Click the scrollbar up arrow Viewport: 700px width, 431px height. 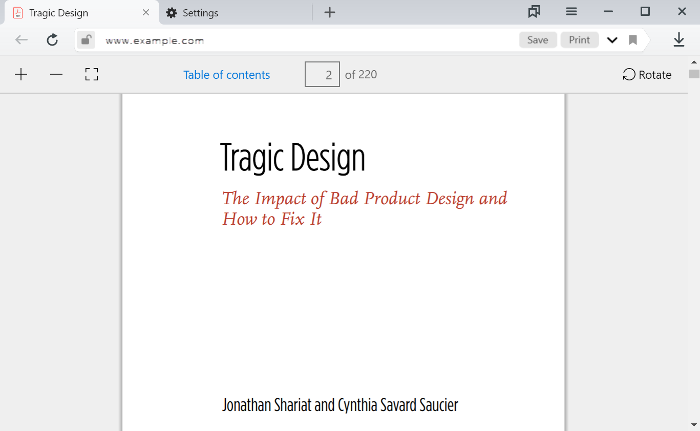[694, 63]
